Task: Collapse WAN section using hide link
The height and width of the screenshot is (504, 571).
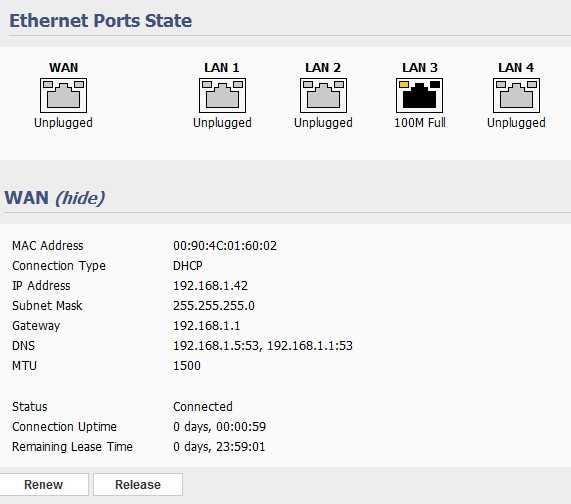Action: click(80, 198)
